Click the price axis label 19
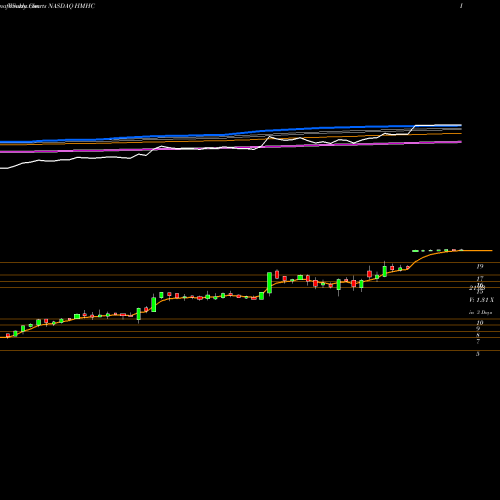 coord(480,266)
